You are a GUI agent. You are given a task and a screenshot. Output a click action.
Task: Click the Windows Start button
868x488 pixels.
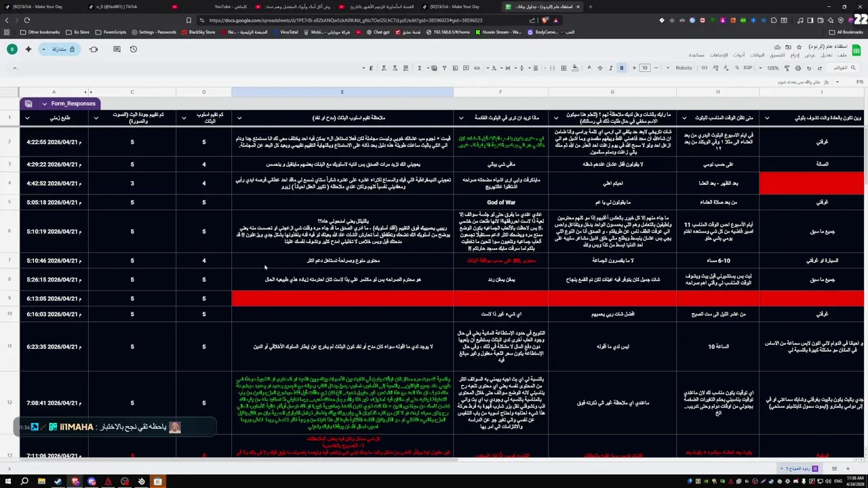[7, 481]
